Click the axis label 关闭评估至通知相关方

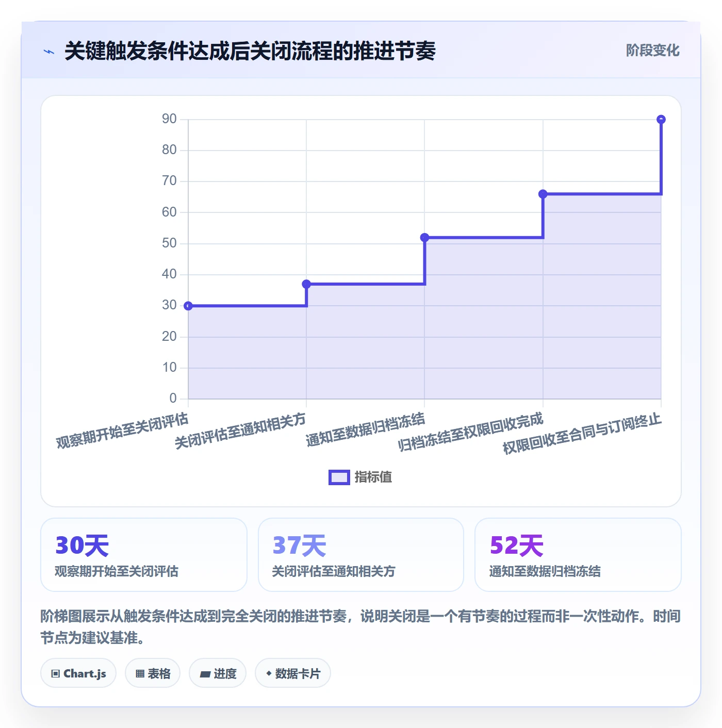(240, 431)
